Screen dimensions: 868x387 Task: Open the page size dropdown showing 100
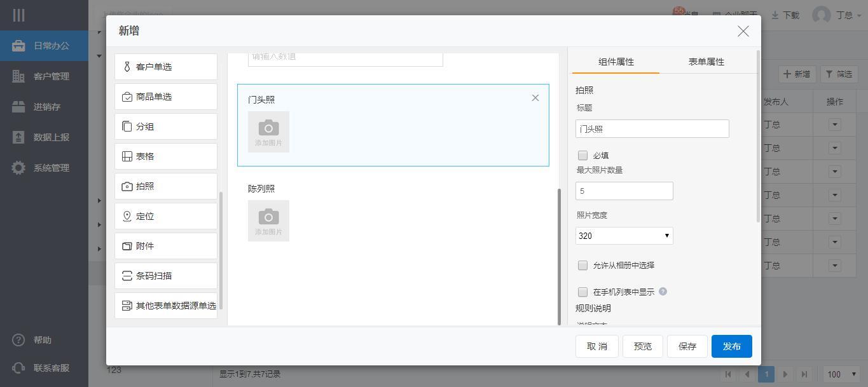click(x=842, y=374)
